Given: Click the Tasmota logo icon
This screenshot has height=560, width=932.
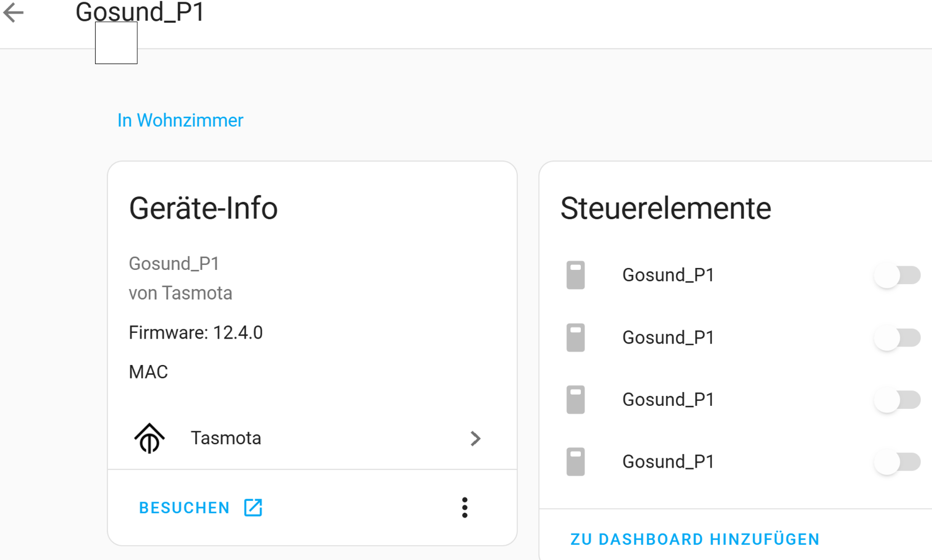Looking at the screenshot, I should coord(149,438).
